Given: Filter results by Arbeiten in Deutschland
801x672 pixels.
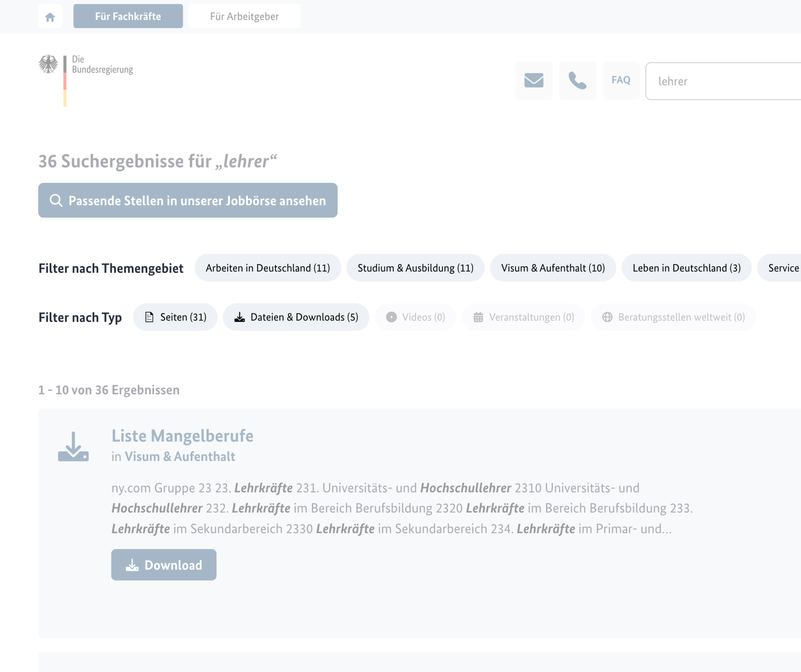Looking at the screenshot, I should 268,268.
